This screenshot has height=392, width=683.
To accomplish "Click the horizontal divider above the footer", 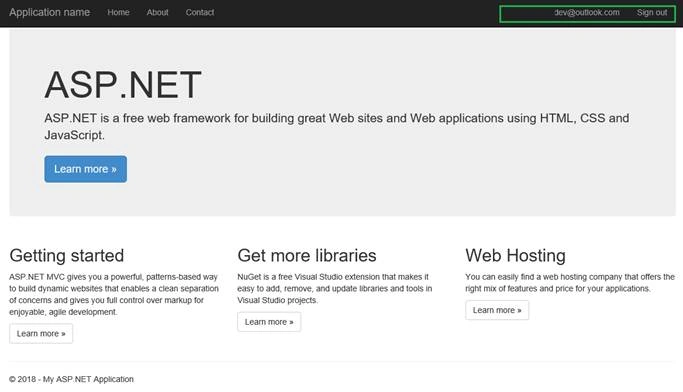I will (342, 362).
